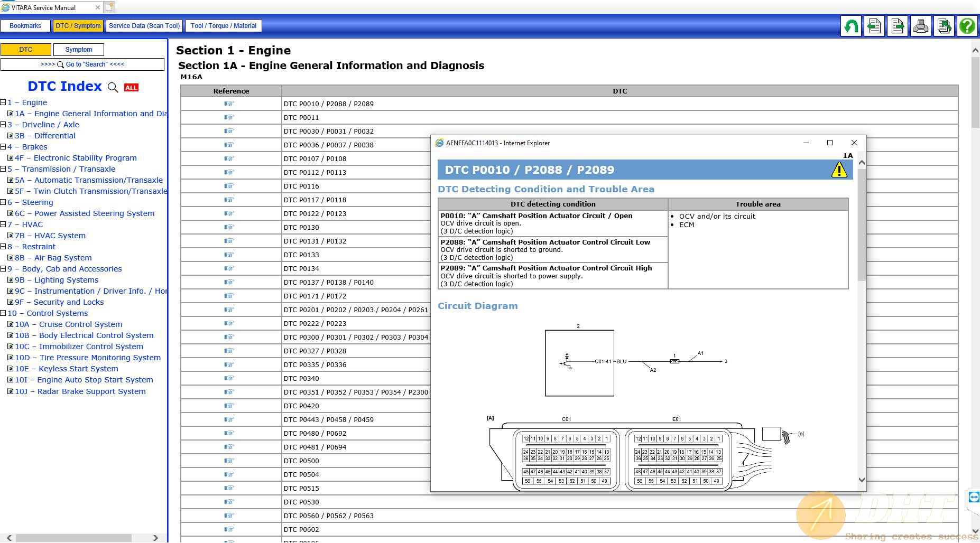Click the toolbar document icon beside the help button
The image size is (980, 543).
tap(944, 26)
